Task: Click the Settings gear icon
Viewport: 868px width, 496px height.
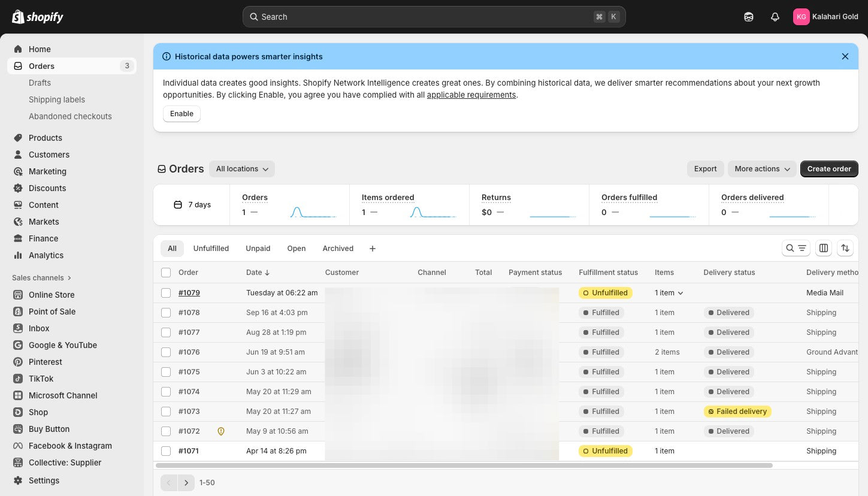Action: [x=18, y=480]
